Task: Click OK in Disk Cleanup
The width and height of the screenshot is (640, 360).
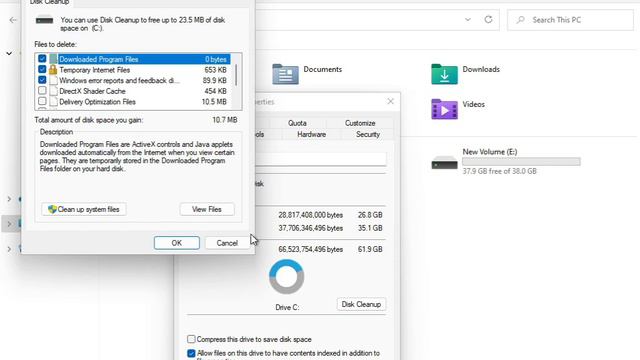Action: (177, 243)
